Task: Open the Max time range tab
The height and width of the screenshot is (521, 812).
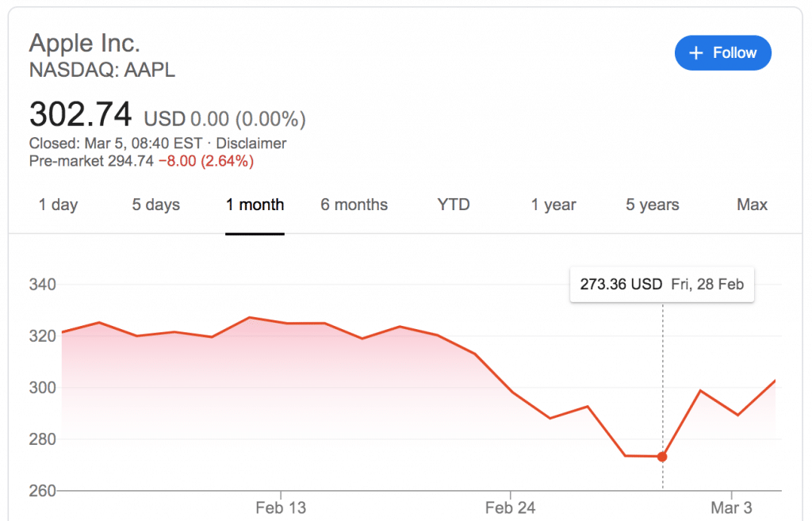Action: tap(752, 205)
